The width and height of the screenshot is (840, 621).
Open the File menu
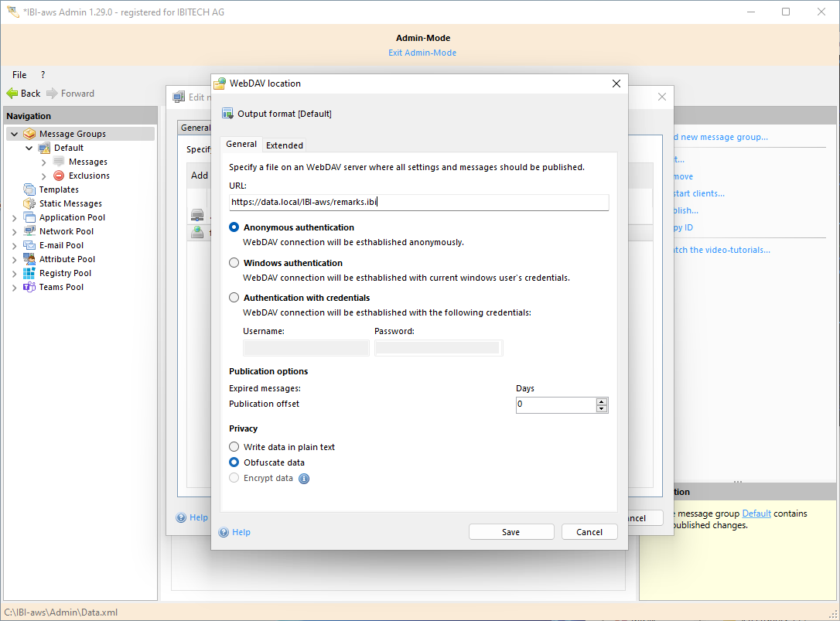[x=19, y=75]
